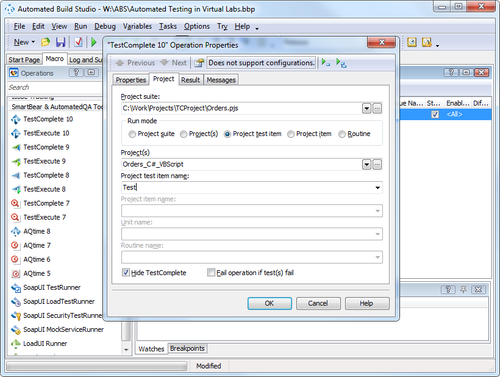
Task: Click the AQtime 5 operation icon
Action: [x=15, y=274]
